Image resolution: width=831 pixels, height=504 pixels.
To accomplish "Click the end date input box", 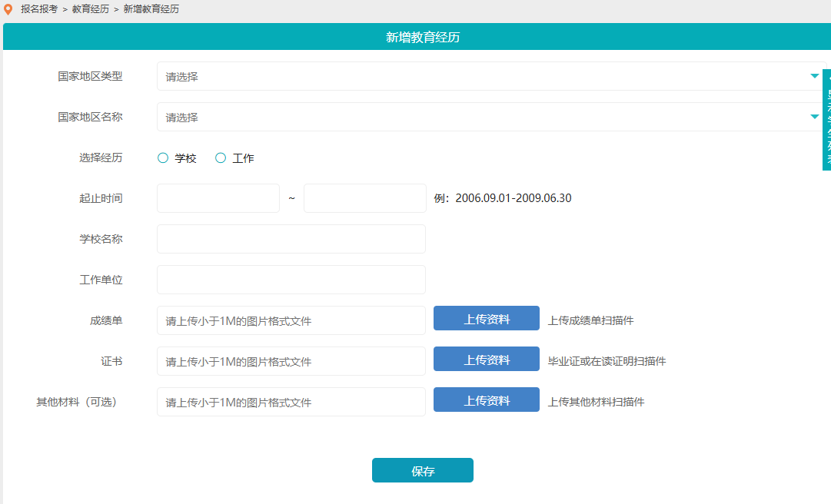I will (364, 197).
